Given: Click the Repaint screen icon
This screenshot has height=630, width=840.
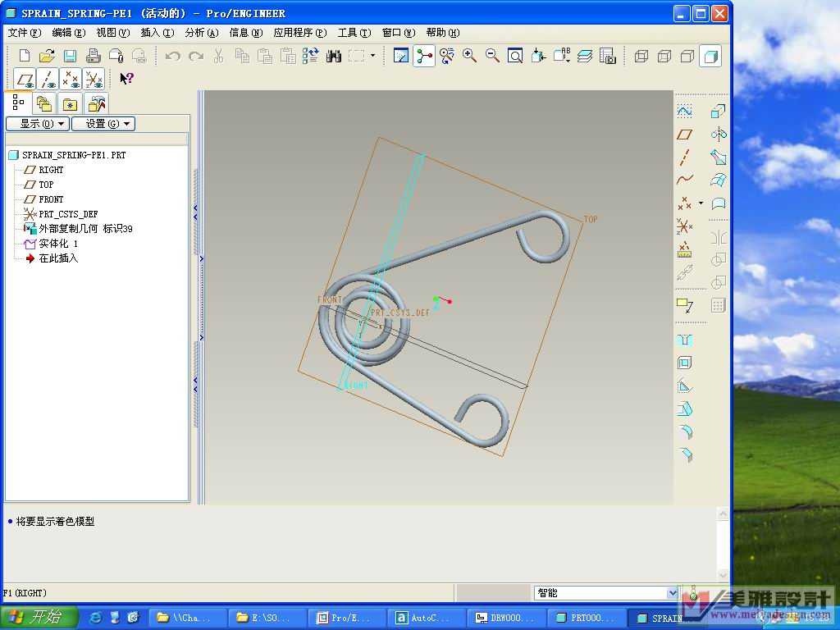Looking at the screenshot, I should coord(400,56).
